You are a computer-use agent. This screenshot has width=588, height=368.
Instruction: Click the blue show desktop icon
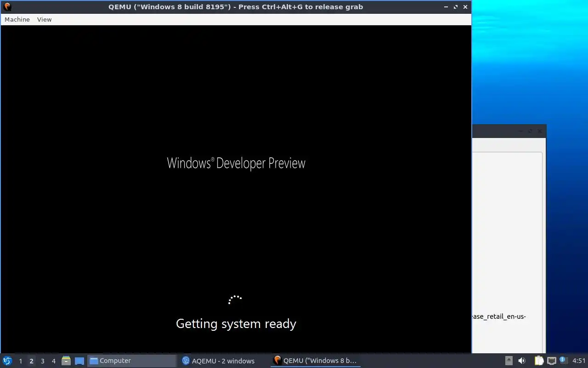79,361
